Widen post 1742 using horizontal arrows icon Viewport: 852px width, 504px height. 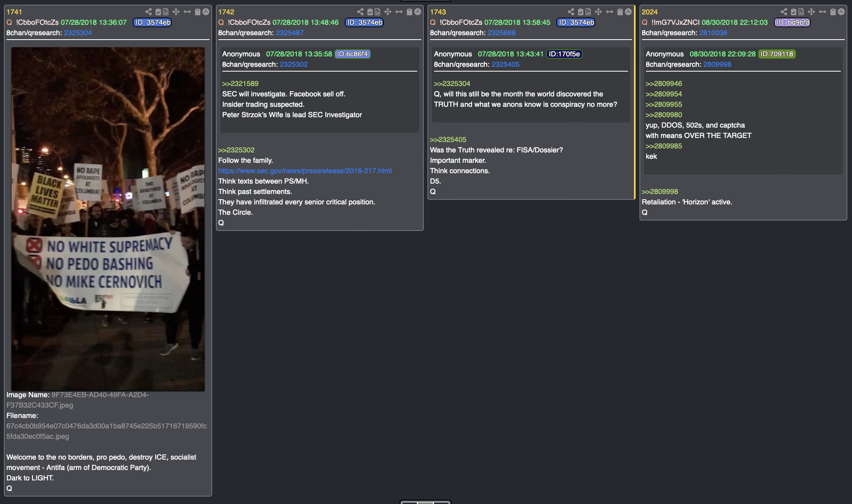(399, 12)
